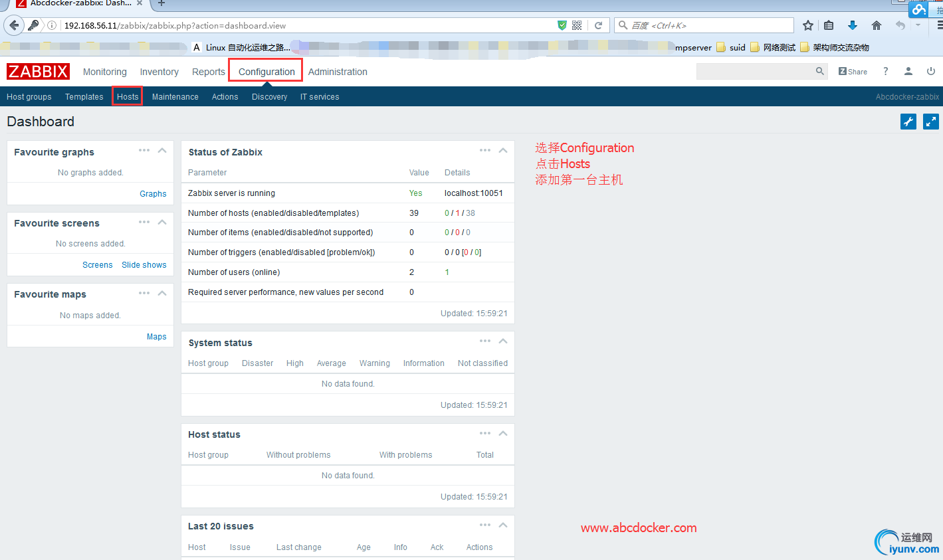The width and height of the screenshot is (943, 560).
Task: Click the browser reload page icon
Action: click(598, 25)
